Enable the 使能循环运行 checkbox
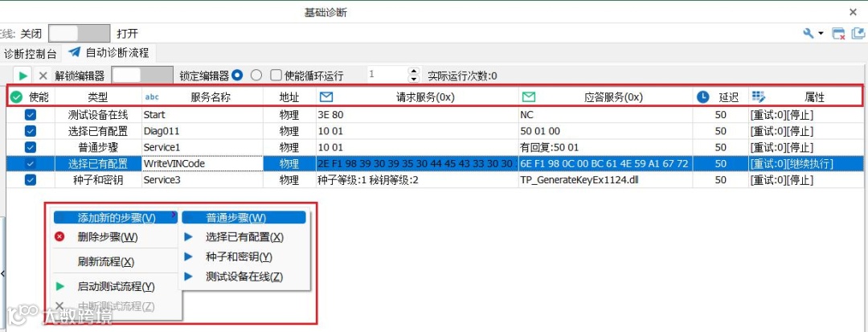The height and width of the screenshot is (332, 868). click(276, 76)
